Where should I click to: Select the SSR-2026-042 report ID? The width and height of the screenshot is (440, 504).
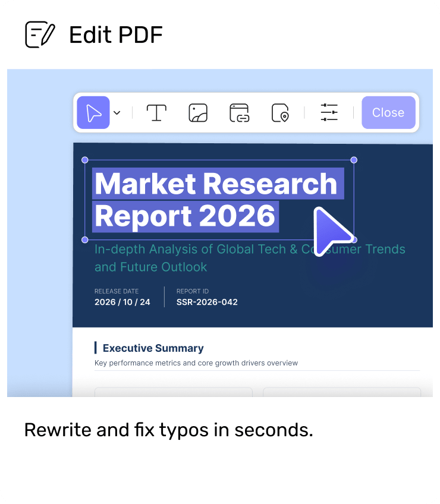tap(207, 302)
